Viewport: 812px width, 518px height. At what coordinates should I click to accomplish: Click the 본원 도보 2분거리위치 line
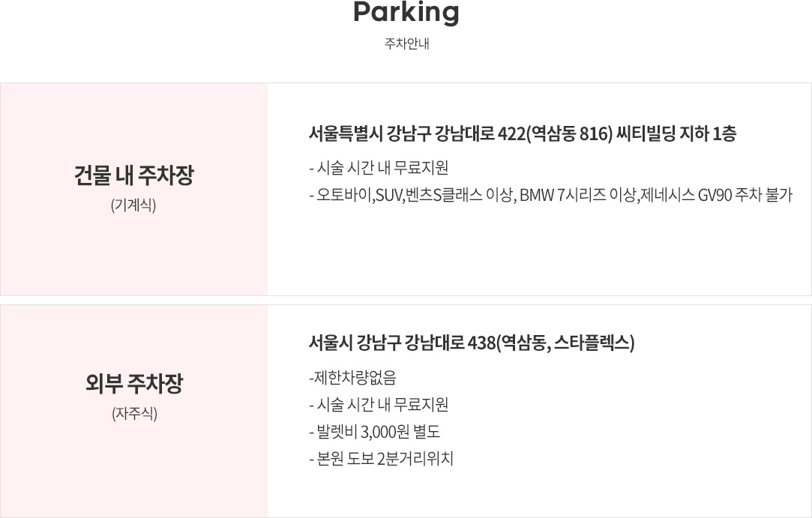pyautogui.click(x=382, y=459)
